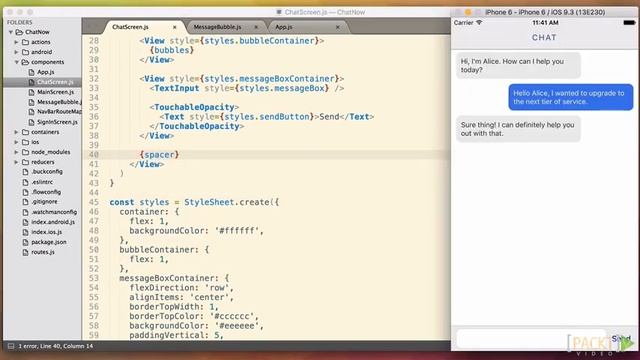The height and width of the screenshot is (360, 640).
Task: Open MainScreen.js file
Action: pos(56,92)
